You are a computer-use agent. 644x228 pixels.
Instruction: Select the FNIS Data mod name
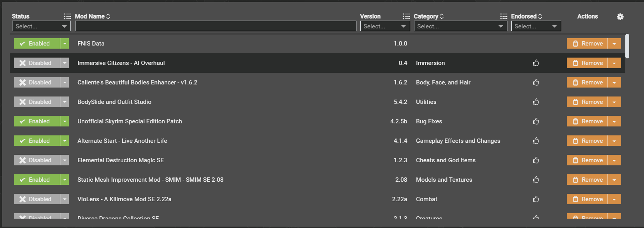91,43
